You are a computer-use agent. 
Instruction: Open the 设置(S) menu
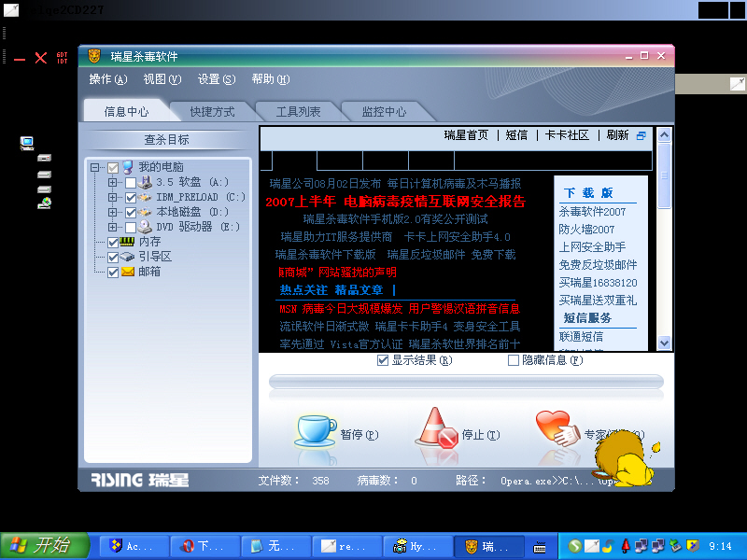click(x=217, y=79)
